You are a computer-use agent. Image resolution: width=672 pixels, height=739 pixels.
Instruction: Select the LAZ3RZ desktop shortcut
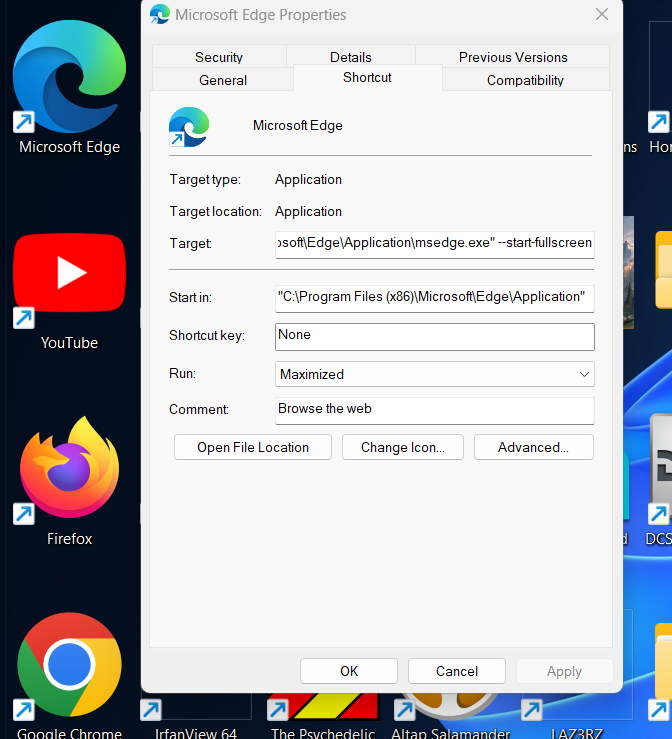coord(577,707)
